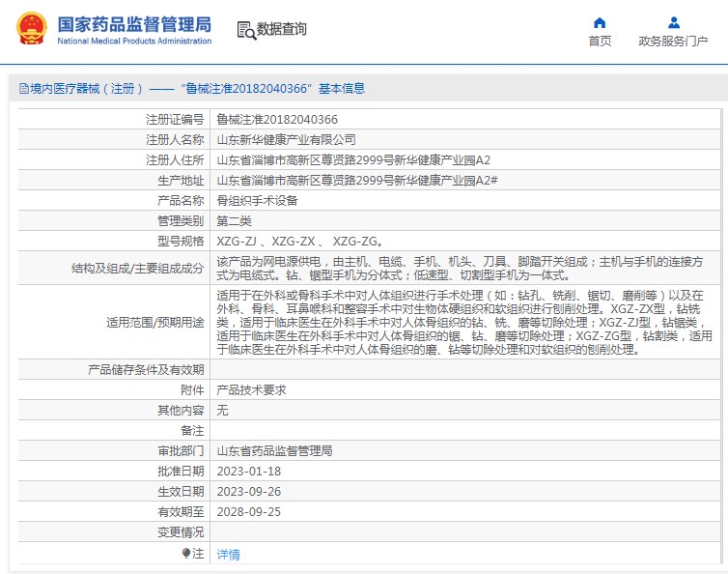Click the 变更情况 label
The image size is (728, 574).
tap(181, 531)
